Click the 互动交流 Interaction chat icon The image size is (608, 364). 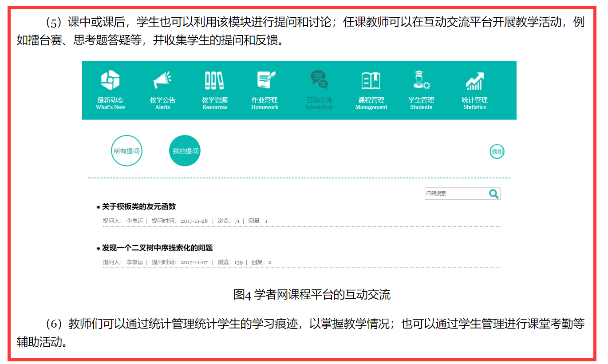pos(319,80)
